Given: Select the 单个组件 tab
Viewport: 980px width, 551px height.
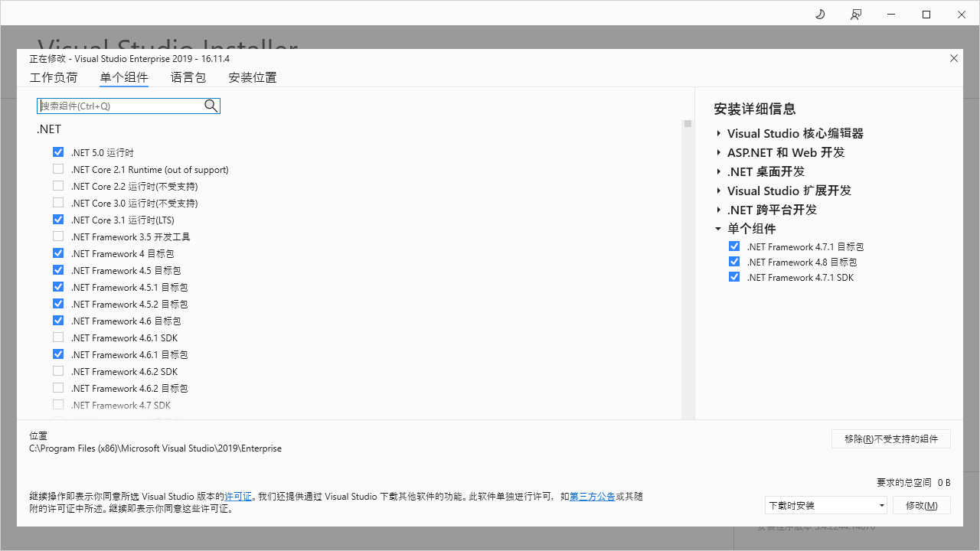Looking at the screenshot, I should [124, 77].
